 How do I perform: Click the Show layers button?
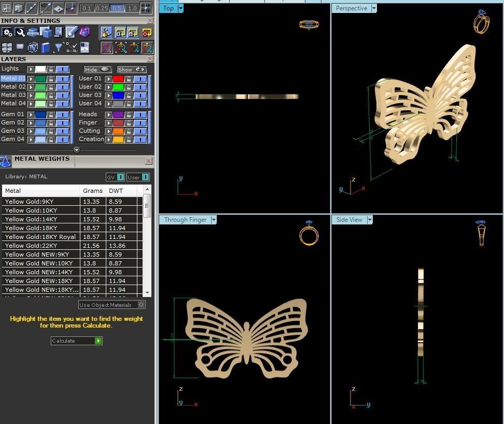132,69
